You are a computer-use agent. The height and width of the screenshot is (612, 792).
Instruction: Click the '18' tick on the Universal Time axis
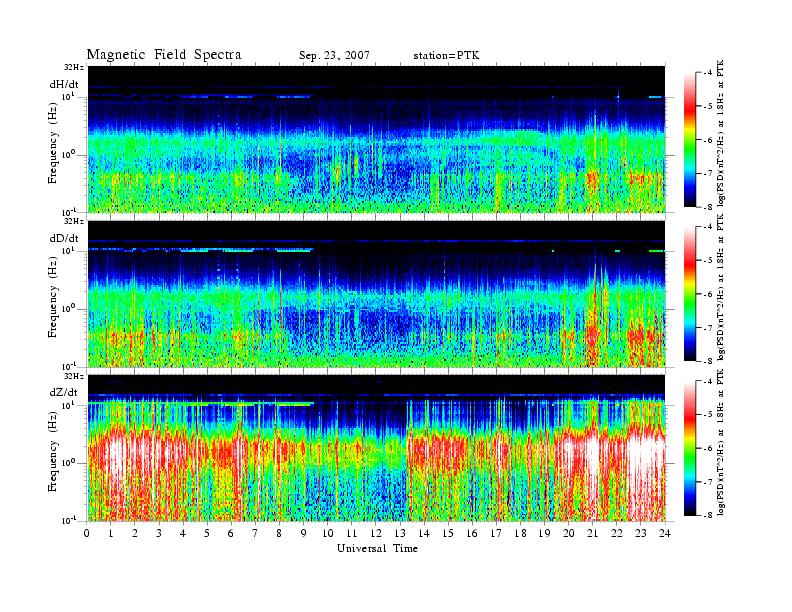521,533
